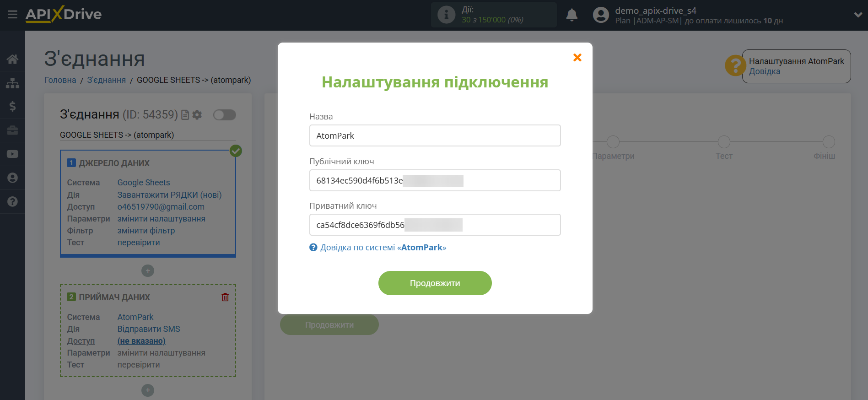Viewport: 868px width, 400px height.
Task: Click Завантажити РЯДКИ (нові) link
Action: (169, 195)
